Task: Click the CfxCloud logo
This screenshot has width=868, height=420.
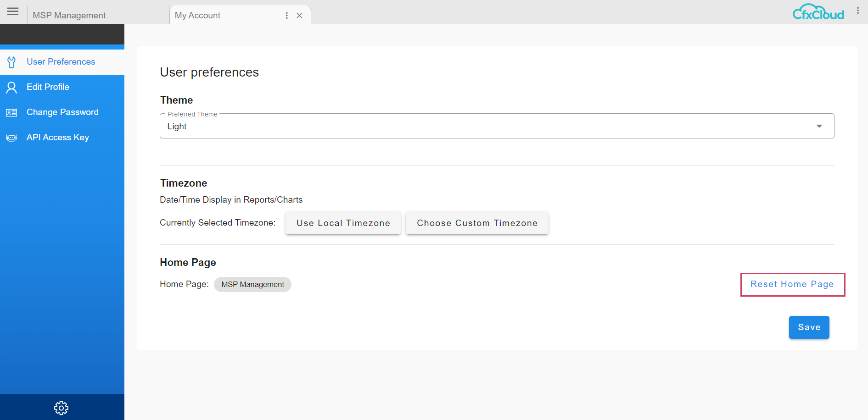Action: point(818,12)
